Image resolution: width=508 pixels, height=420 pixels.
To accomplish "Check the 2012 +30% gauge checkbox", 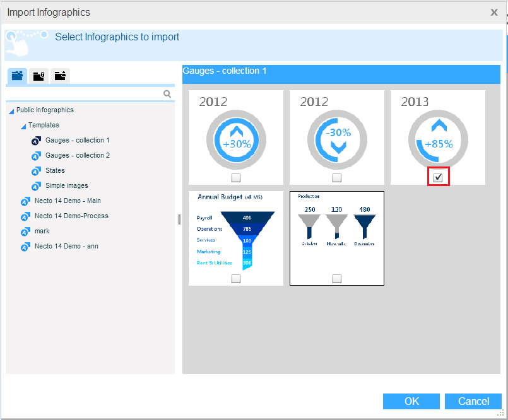I will coord(236,178).
